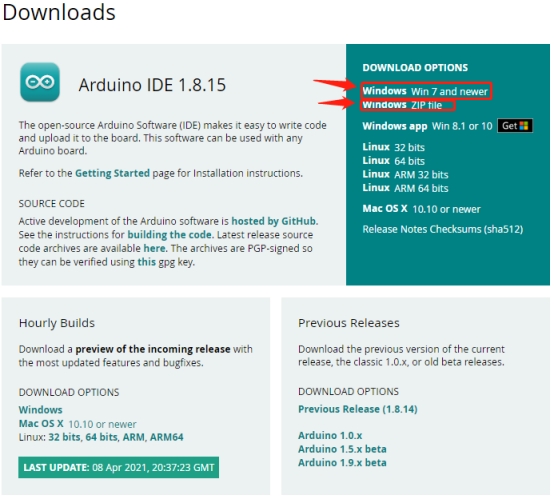Click the source archives 'here' link
This screenshot has height=499, width=554.
click(x=154, y=248)
